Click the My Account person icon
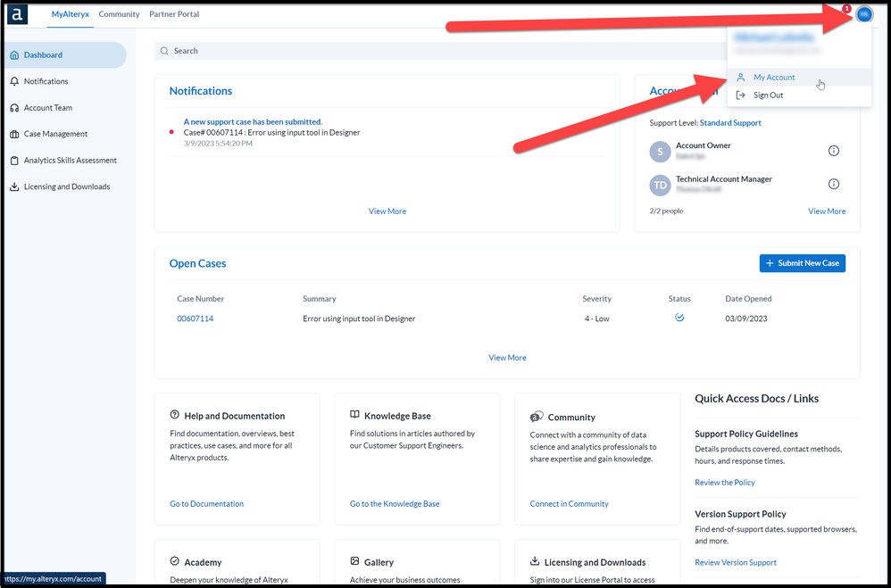This screenshot has width=891, height=588. [x=740, y=78]
